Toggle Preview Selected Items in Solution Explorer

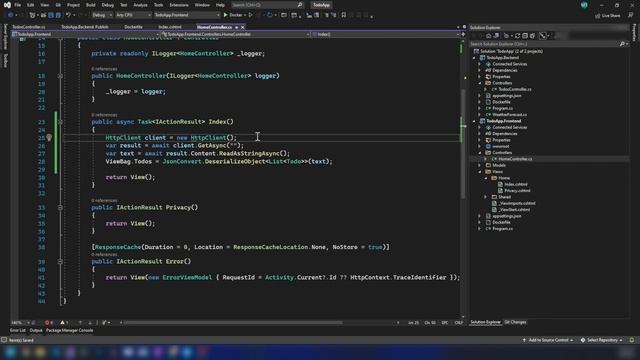(x=542, y=36)
